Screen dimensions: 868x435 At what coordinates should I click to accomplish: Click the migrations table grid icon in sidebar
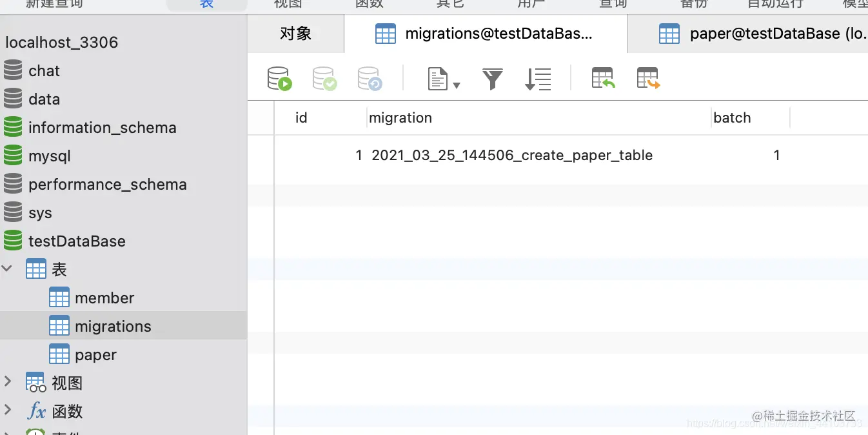tap(59, 326)
